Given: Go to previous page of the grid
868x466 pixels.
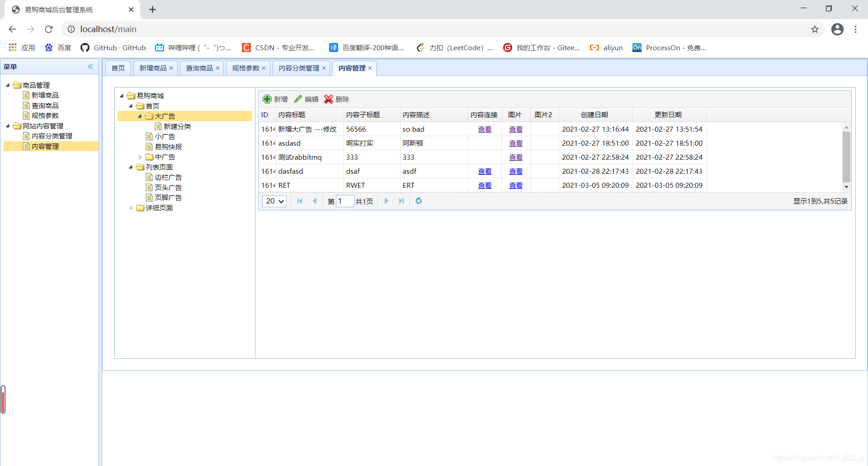Looking at the screenshot, I should [x=315, y=201].
